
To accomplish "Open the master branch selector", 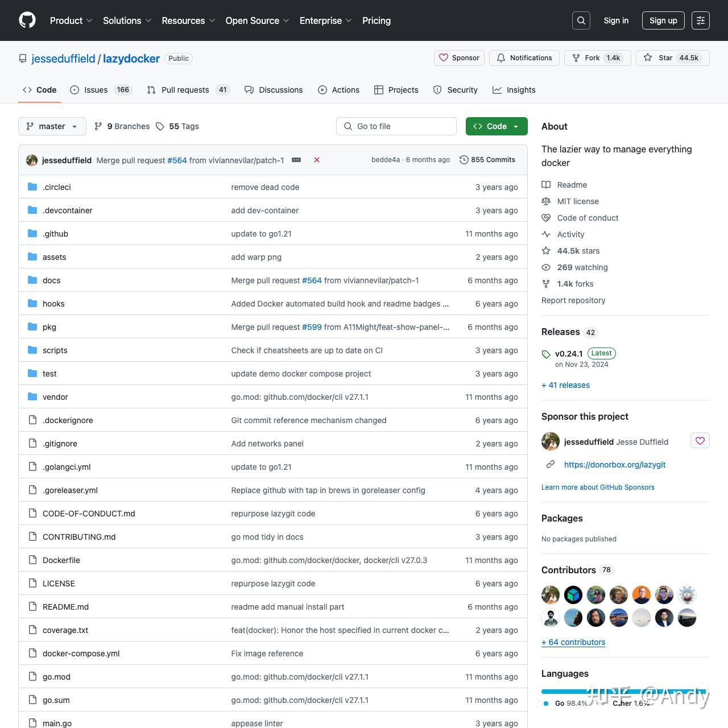I will point(52,126).
